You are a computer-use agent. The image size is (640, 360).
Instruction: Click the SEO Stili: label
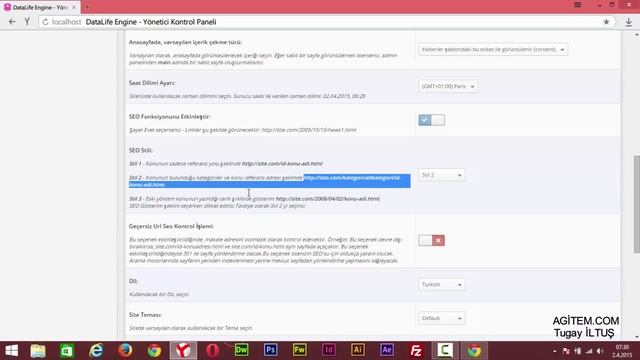141,150
